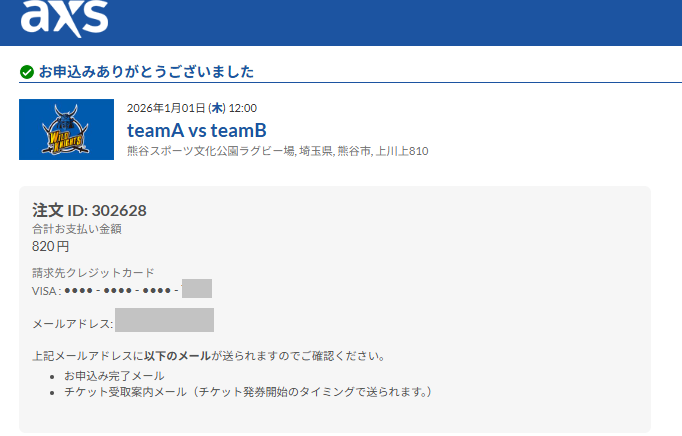Click the blue axs header bar
Screen dimensions: 682x436
tap(341, 23)
